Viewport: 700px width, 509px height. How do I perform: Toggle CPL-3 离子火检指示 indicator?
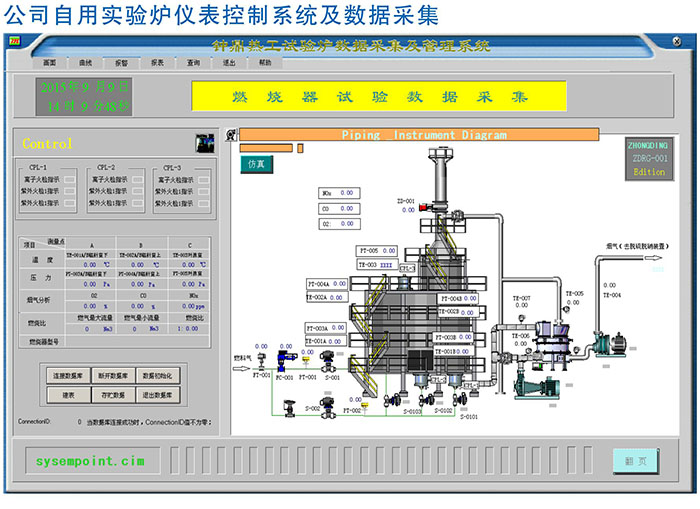click(203, 179)
